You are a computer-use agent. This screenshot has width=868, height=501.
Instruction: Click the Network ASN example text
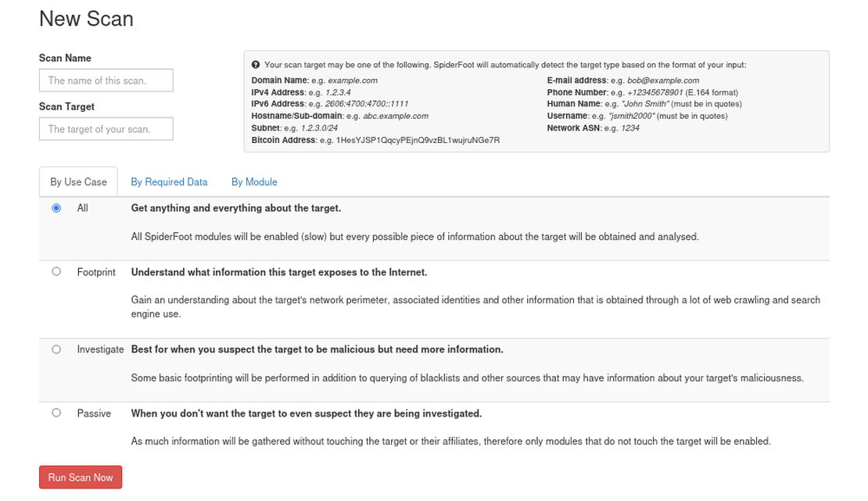(x=593, y=128)
